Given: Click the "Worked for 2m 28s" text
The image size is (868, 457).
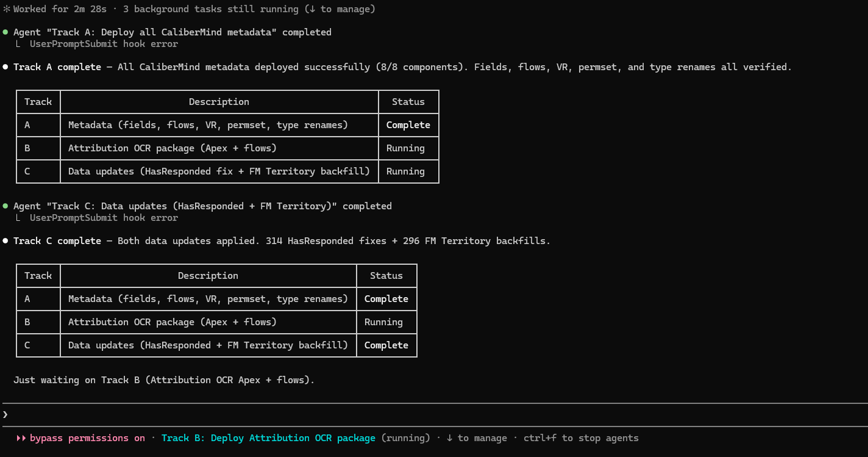Looking at the screenshot, I should (x=61, y=9).
